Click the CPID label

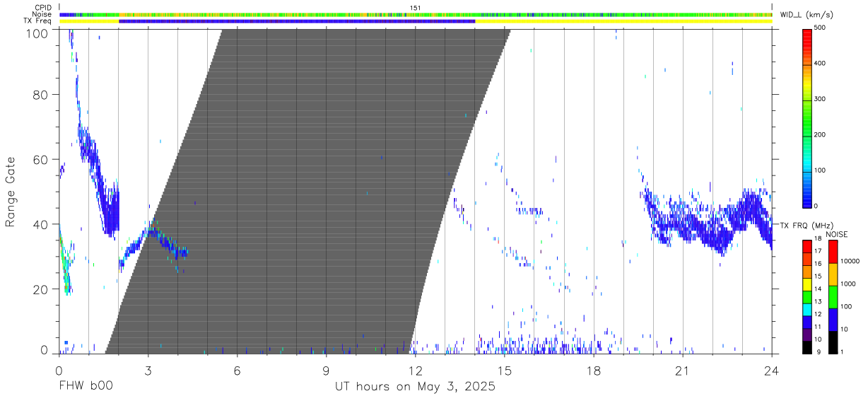[x=44, y=8]
